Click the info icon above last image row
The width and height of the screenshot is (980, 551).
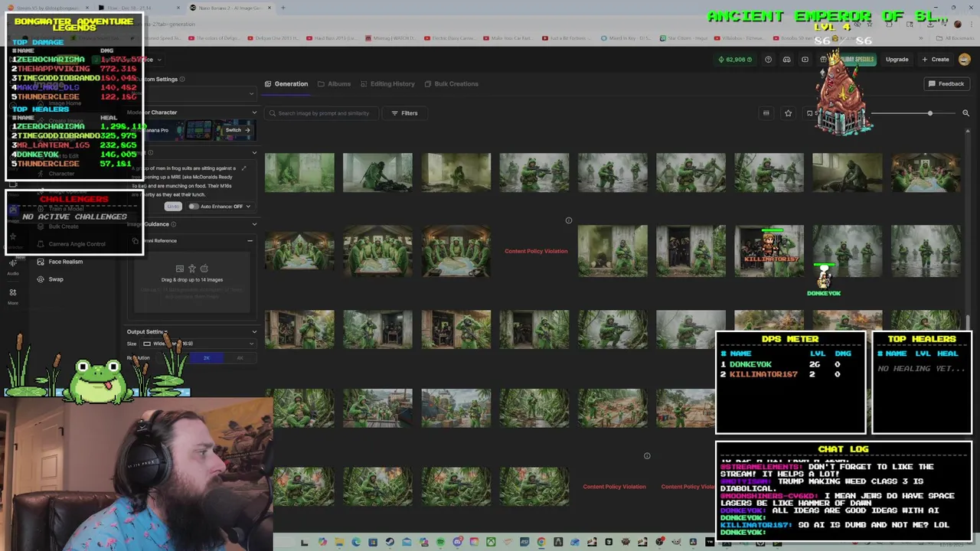tap(646, 456)
